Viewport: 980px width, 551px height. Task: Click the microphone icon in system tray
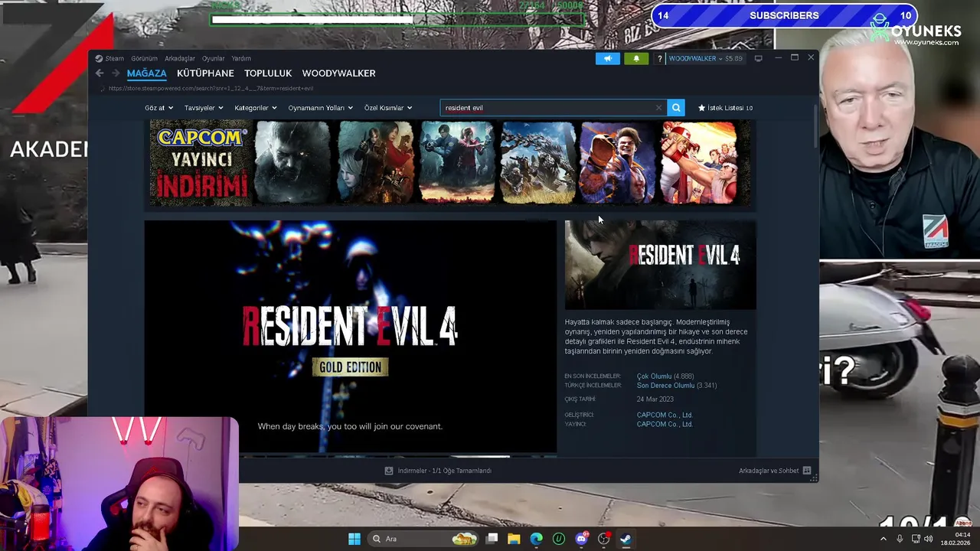click(x=900, y=539)
